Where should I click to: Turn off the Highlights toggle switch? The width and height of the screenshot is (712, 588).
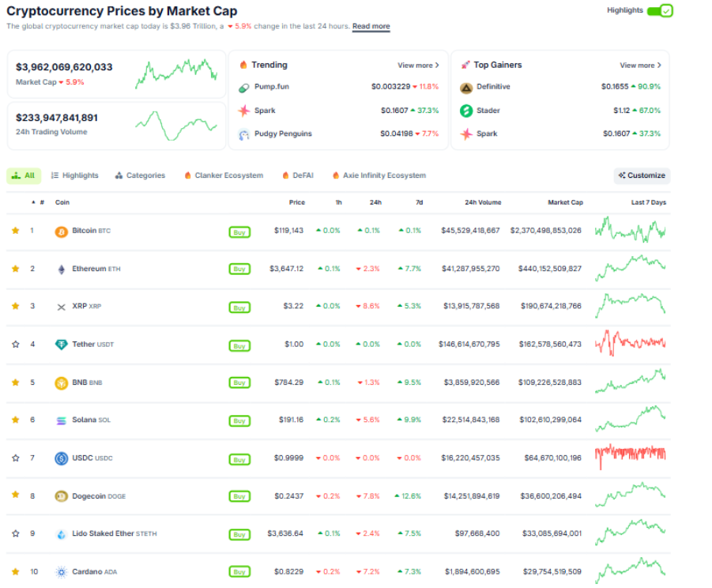659,11
